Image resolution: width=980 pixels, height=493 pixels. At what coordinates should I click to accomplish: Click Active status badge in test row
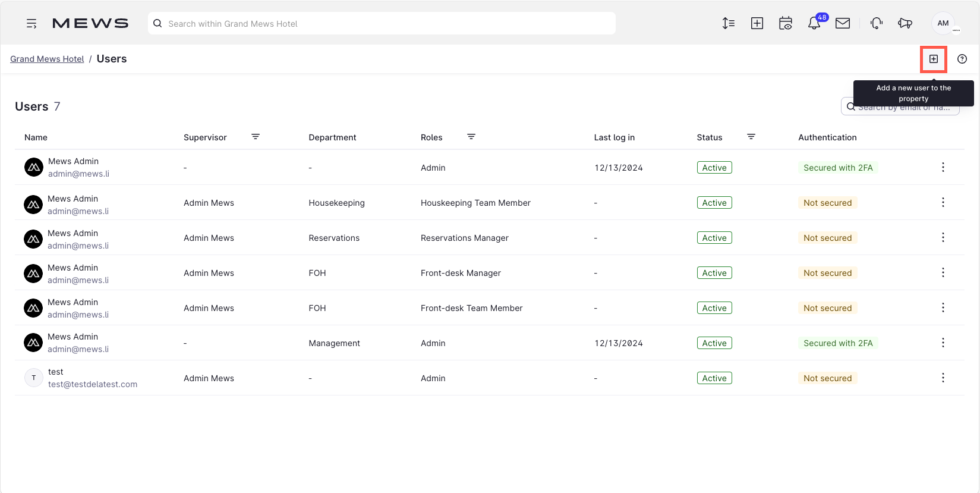coord(714,378)
